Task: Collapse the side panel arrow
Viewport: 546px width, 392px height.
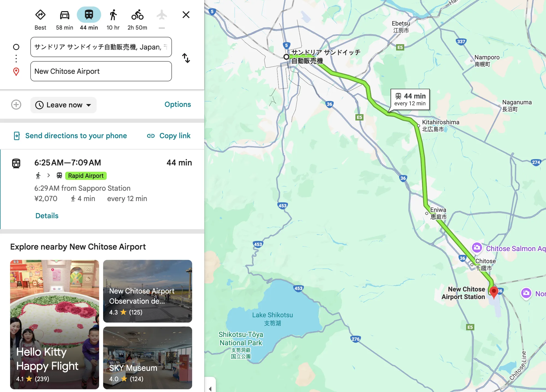Action: (x=210, y=387)
